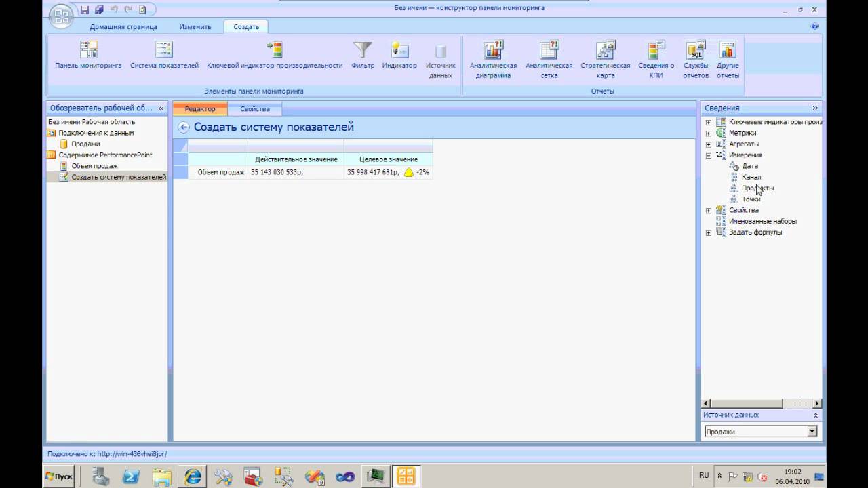Image resolution: width=868 pixels, height=488 pixels.
Task: Select the Службы отчетов icon
Action: [696, 49]
